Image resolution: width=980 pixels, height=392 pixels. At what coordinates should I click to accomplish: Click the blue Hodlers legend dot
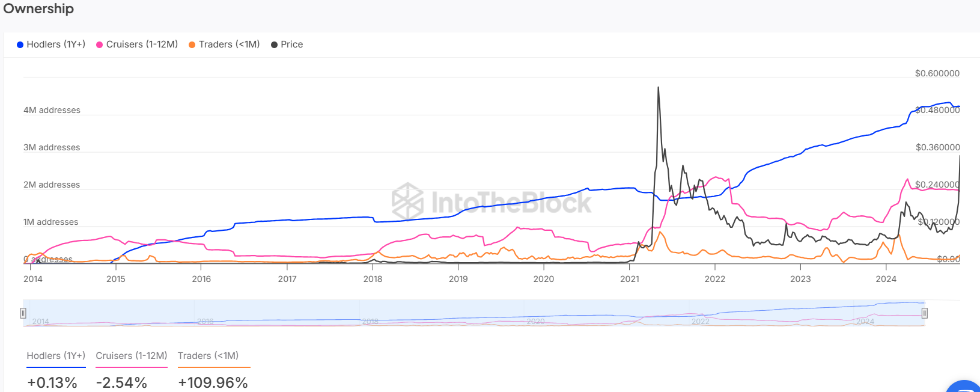[x=20, y=44]
